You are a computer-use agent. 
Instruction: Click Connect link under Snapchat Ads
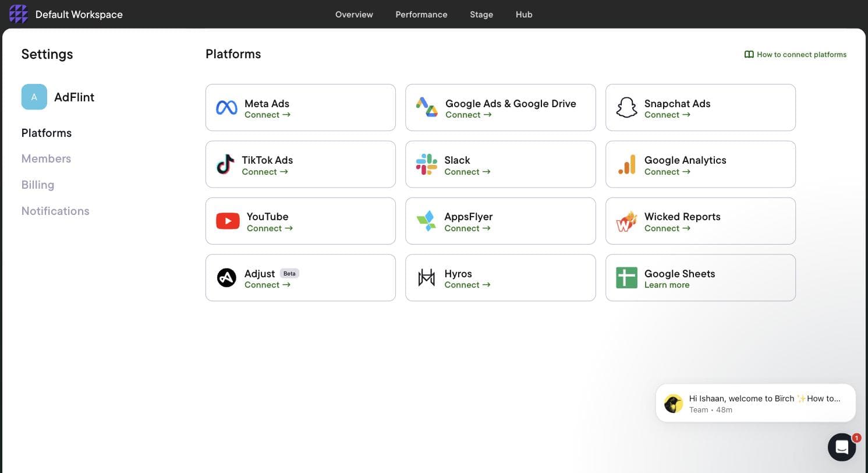click(x=667, y=115)
